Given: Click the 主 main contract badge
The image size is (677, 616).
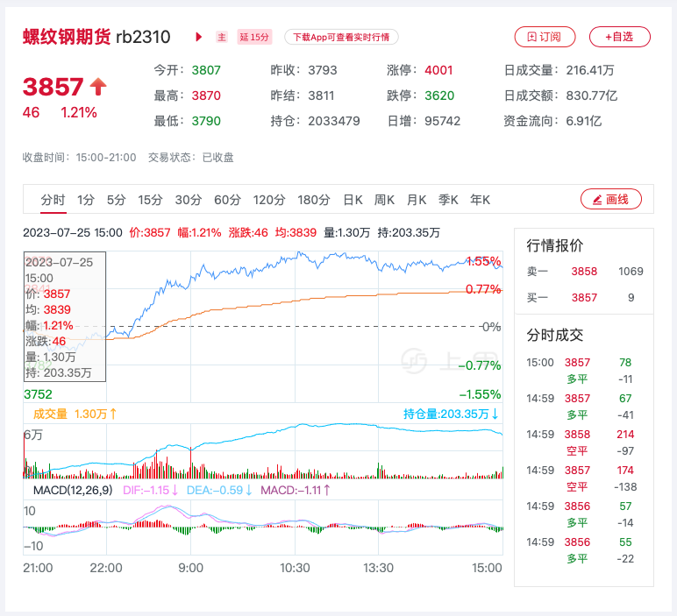Looking at the screenshot, I should click(222, 37).
